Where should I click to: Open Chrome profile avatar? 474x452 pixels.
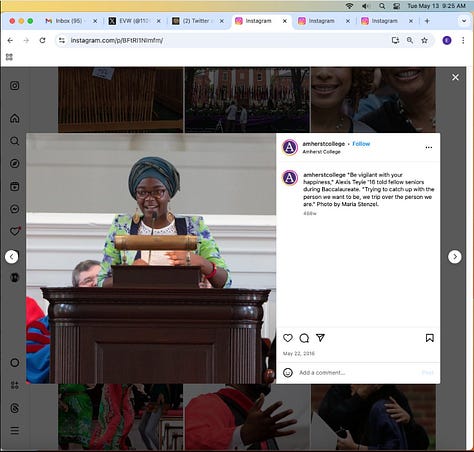pos(447,40)
